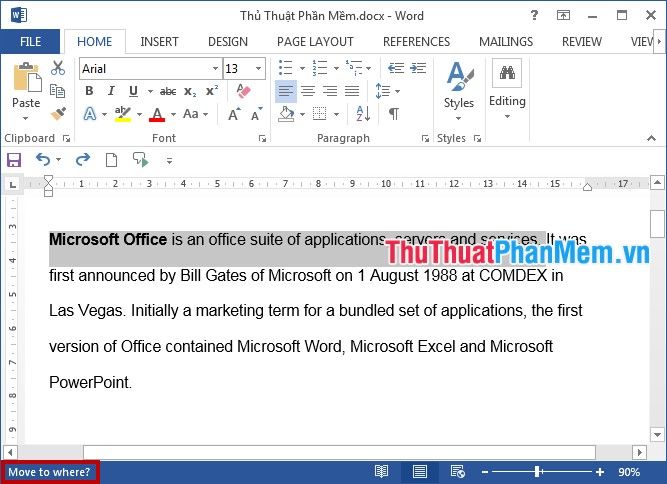This screenshot has width=667, height=484.
Task: Switch to the MAILINGS tab
Action: point(506,42)
